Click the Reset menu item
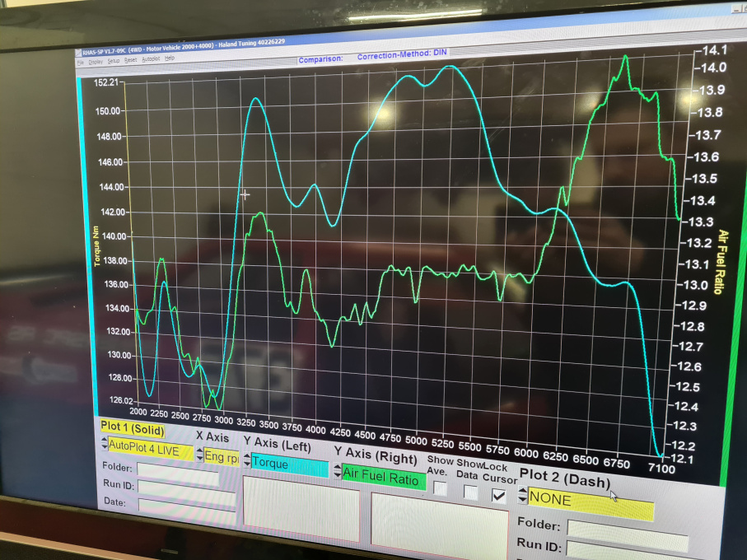 pyautogui.click(x=130, y=60)
